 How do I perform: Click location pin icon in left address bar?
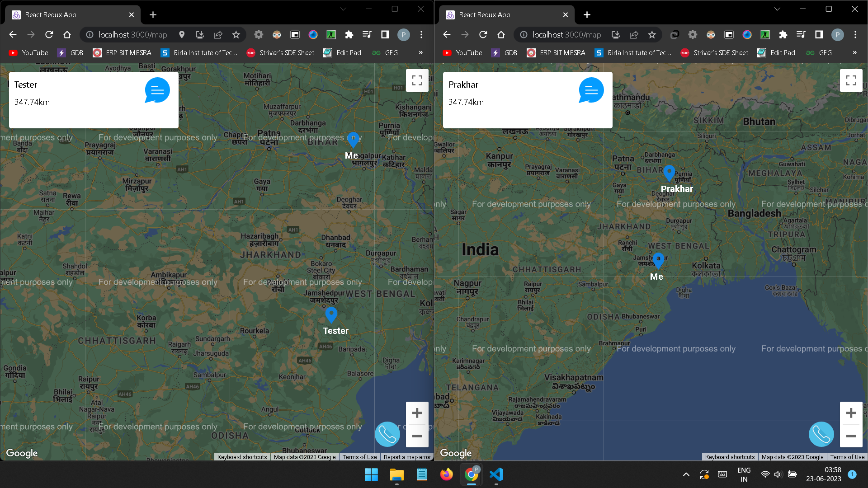click(x=182, y=35)
